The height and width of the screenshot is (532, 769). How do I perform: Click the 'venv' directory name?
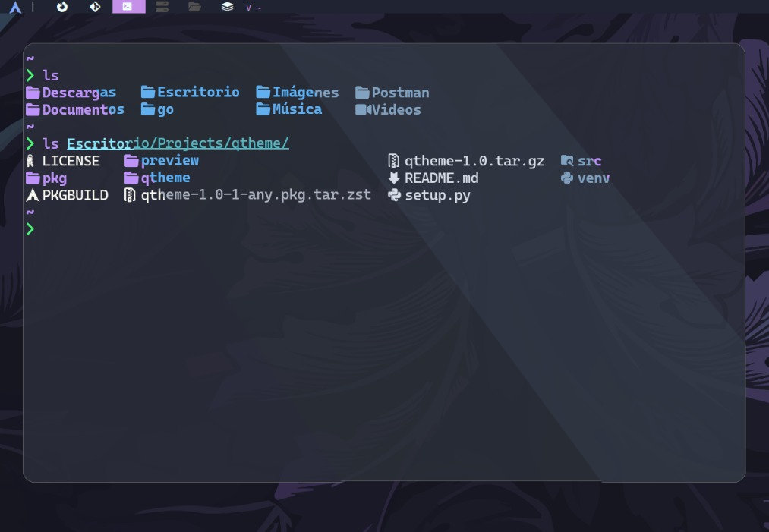click(x=594, y=178)
